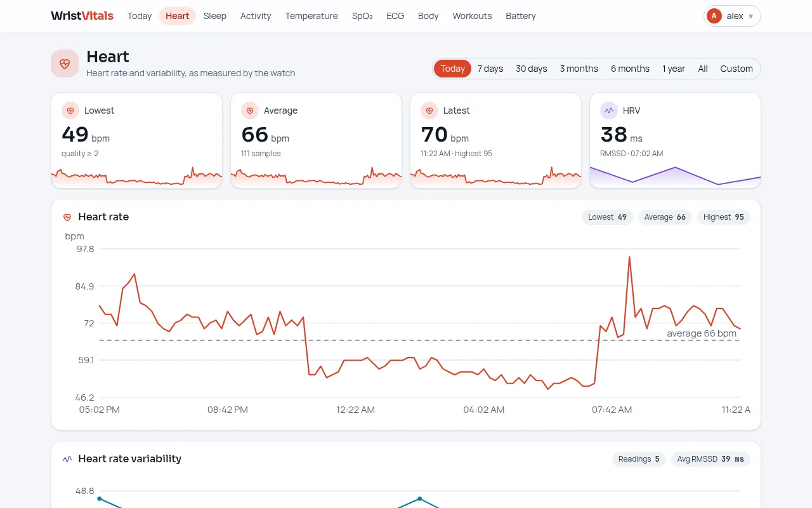Open the Workouts tab

[x=472, y=16]
